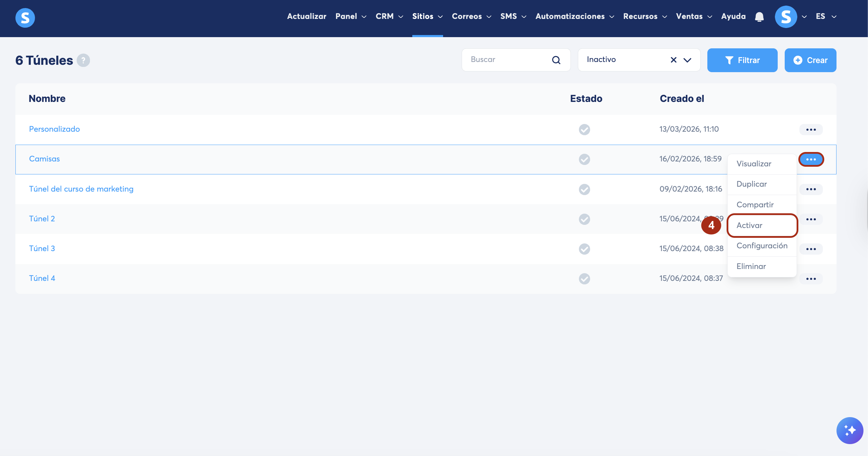Choose Duplicar from the context menu
Image resolution: width=868 pixels, height=456 pixels.
coord(751,184)
